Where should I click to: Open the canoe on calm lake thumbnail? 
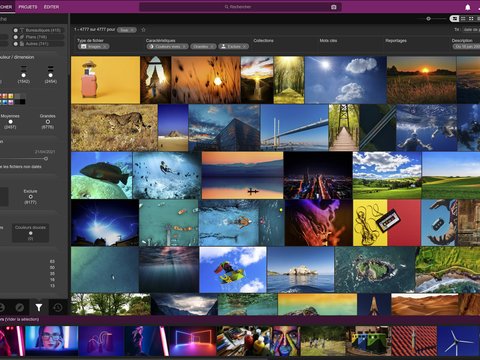tap(242, 175)
